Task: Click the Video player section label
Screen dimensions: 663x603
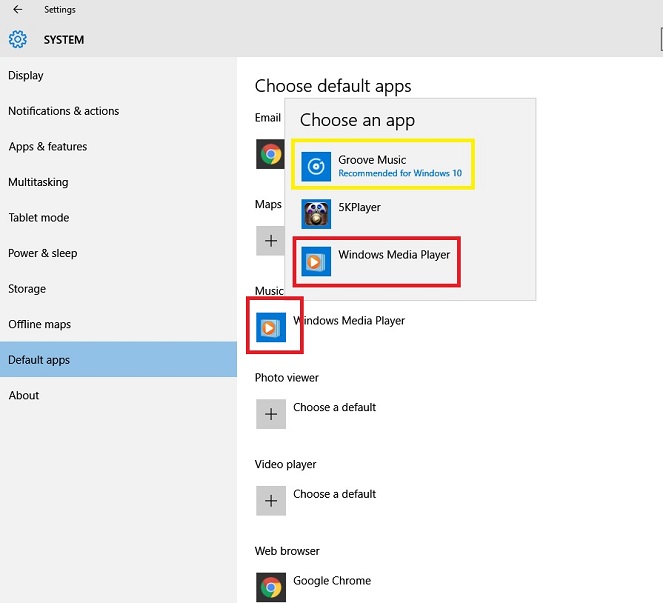Action: pyautogui.click(x=285, y=464)
